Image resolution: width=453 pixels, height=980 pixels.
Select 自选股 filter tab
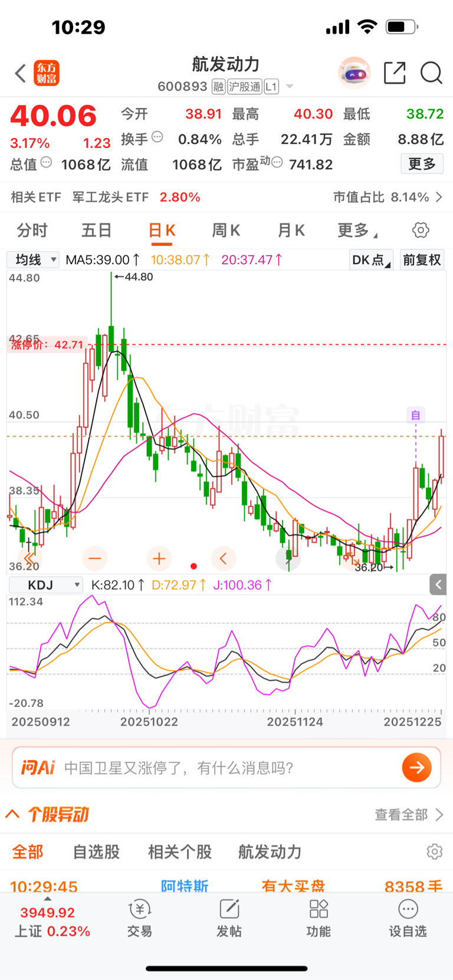[x=96, y=851]
